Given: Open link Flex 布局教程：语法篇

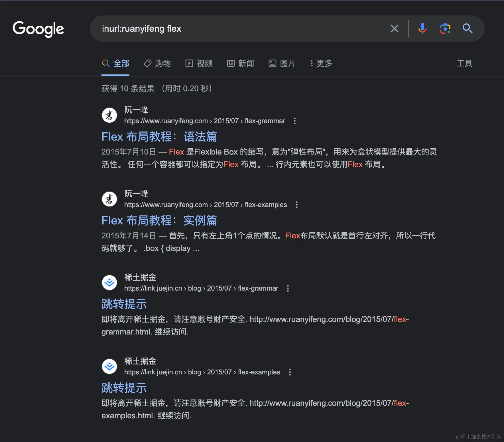Looking at the screenshot, I should coord(159,137).
